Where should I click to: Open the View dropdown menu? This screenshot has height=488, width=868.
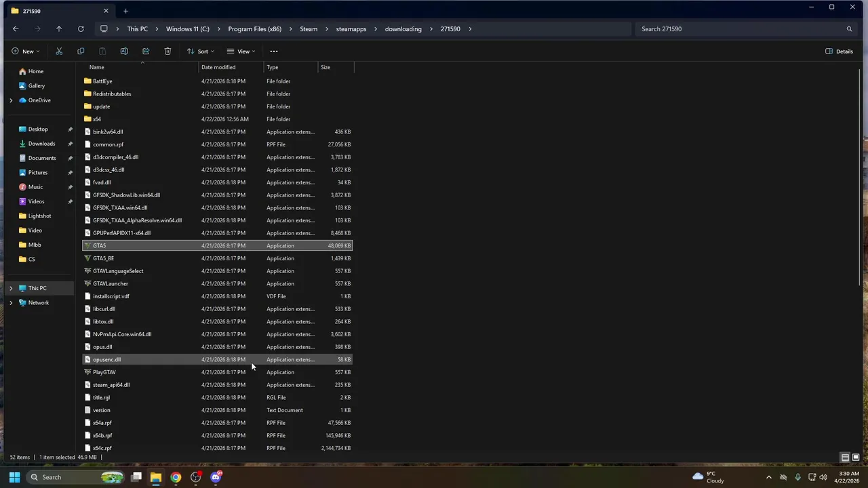pyautogui.click(x=241, y=51)
